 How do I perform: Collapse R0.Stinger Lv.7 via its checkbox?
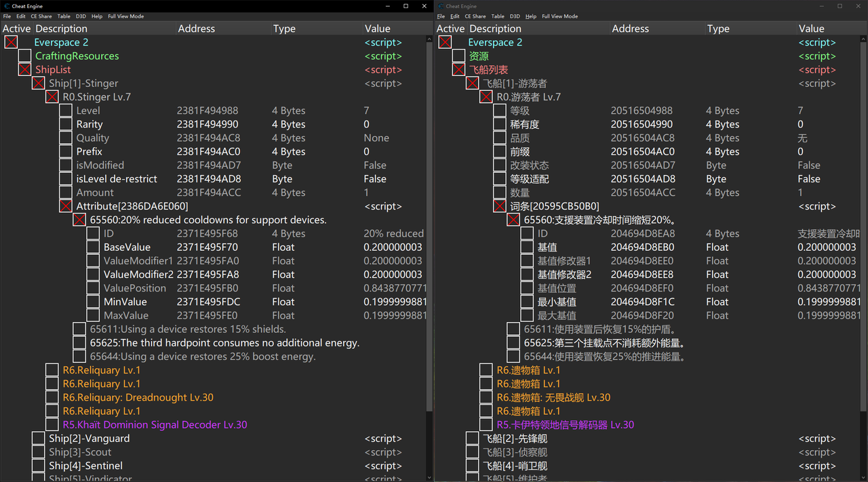click(52, 97)
